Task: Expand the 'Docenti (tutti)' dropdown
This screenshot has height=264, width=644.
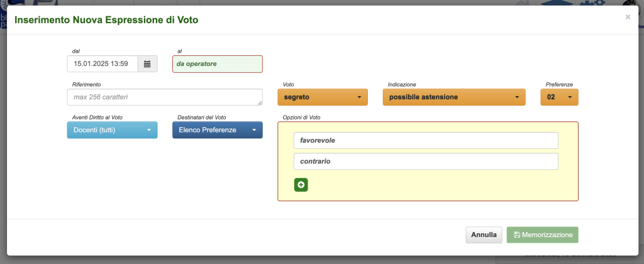Action: coord(112,130)
